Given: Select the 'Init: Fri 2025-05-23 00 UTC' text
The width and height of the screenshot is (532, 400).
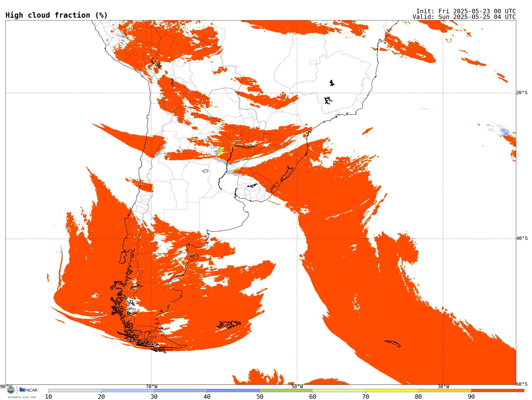Looking at the screenshot, I should (466, 11).
